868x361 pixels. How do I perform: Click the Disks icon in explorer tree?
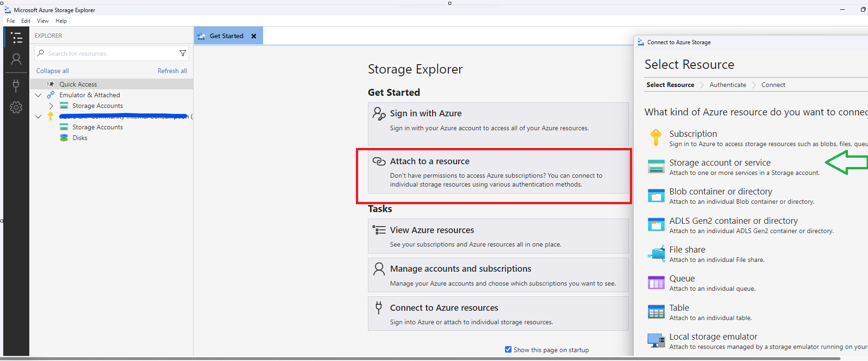tap(64, 138)
